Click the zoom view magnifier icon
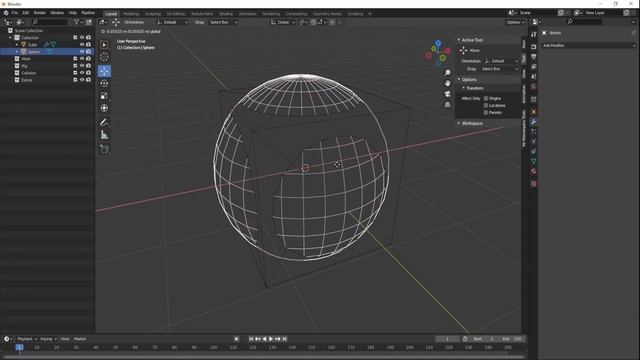 447,72
